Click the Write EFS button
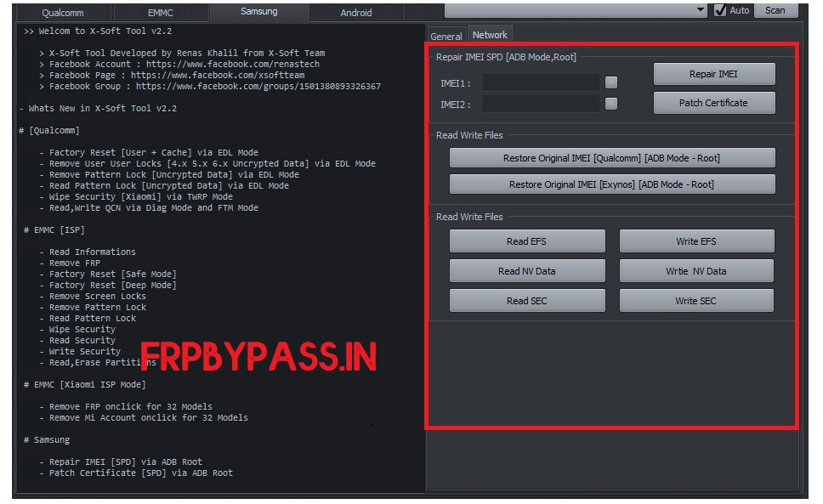823x504 pixels. 696,241
